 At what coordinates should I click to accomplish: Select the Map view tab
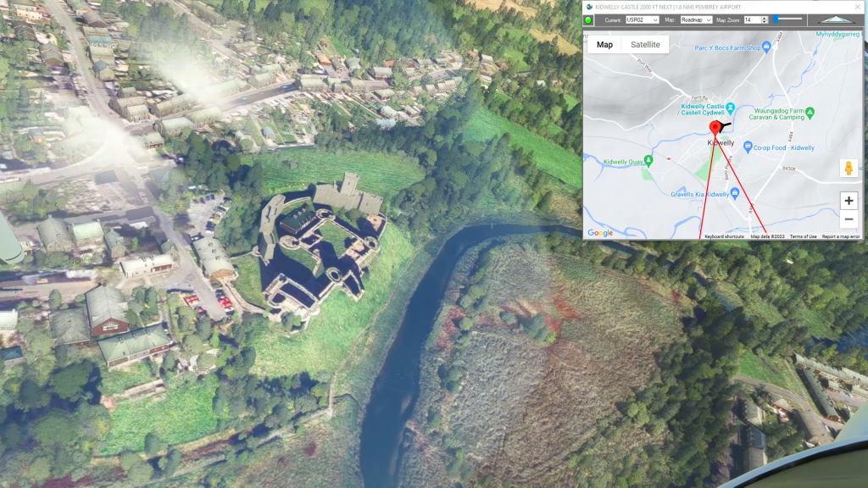point(604,45)
